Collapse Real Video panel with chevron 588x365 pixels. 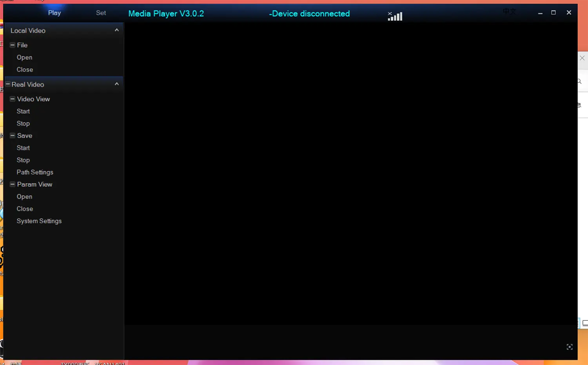tap(116, 84)
